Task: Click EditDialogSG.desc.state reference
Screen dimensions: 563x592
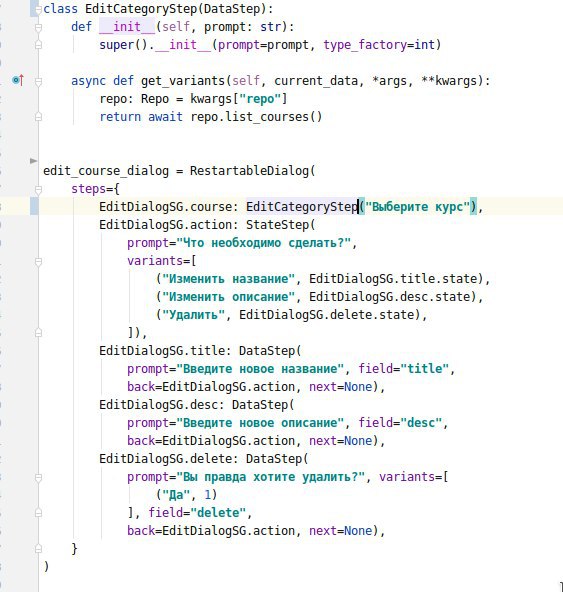Action: pyautogui.click(x=389, y=297)
